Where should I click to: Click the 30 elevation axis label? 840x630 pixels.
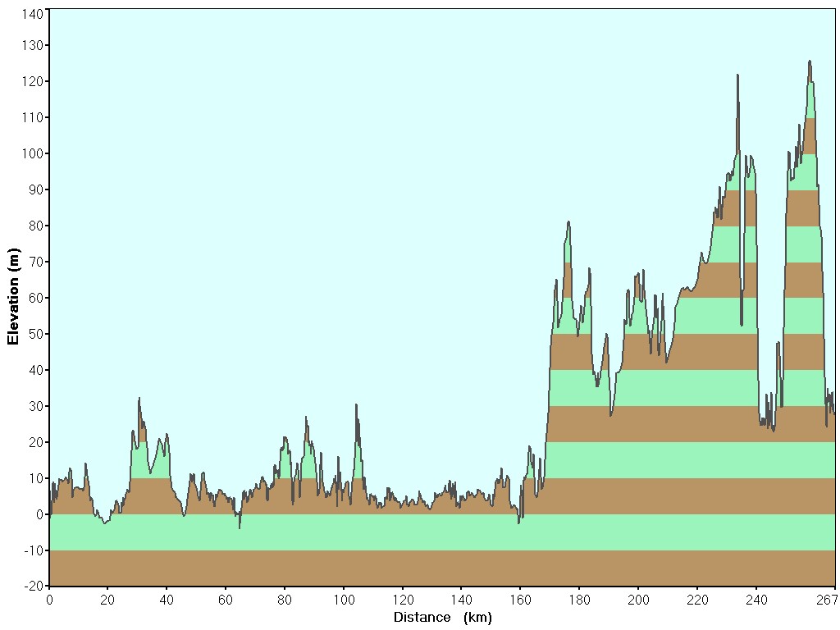point(36,406)
